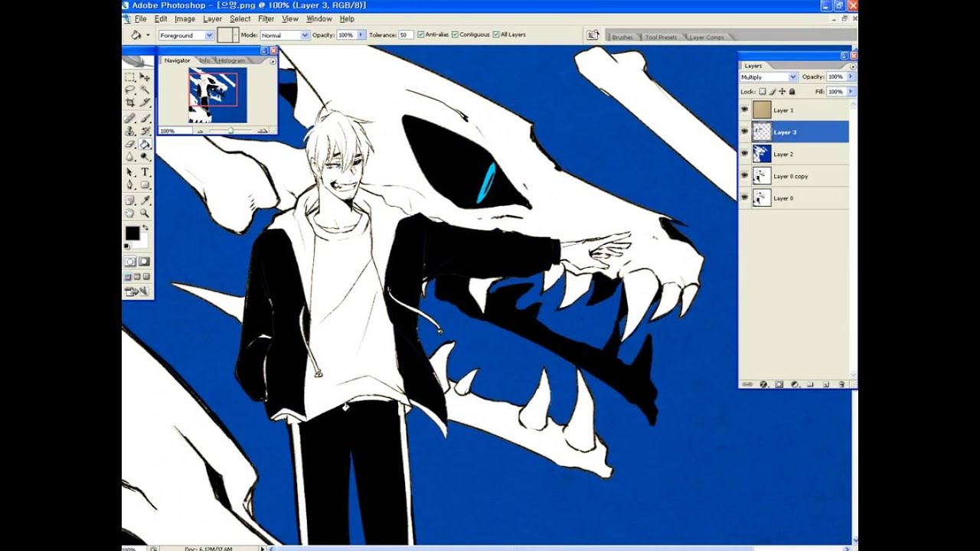This screenshot has height=551, width=980.
Task: Open the Layers panel Opacity arrow
Action: click(850, 77)
